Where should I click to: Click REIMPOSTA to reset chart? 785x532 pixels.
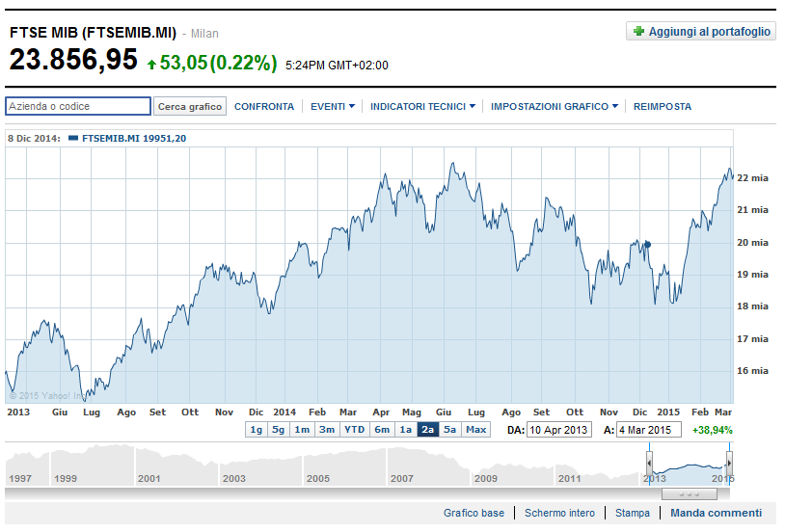click(662, 107)
